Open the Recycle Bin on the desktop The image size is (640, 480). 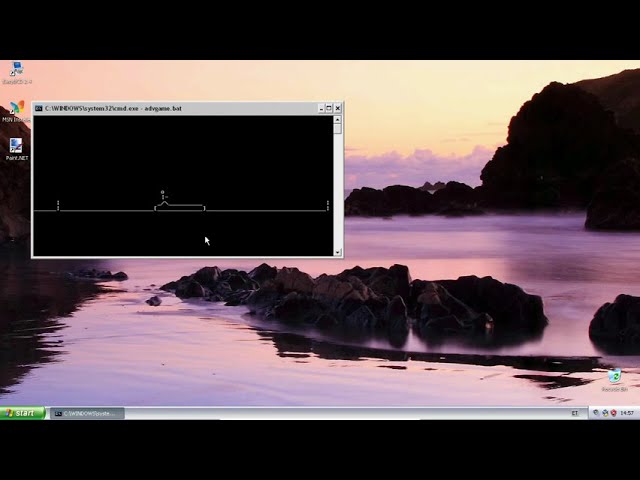coord(614,380)
